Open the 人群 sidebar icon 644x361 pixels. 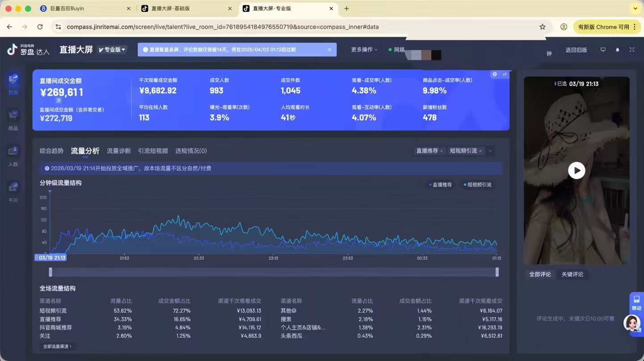click(x=13, y=152)
